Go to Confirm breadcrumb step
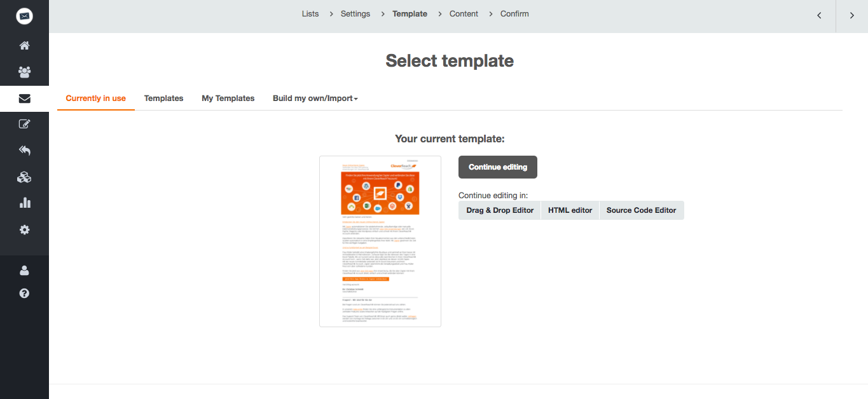 (514, 14)
